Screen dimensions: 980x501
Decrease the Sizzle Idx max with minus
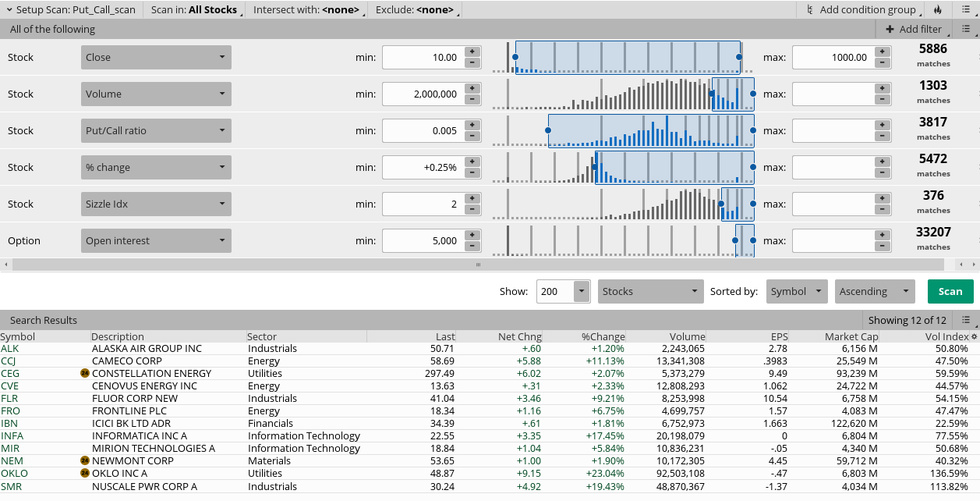[x=882, y=209]
